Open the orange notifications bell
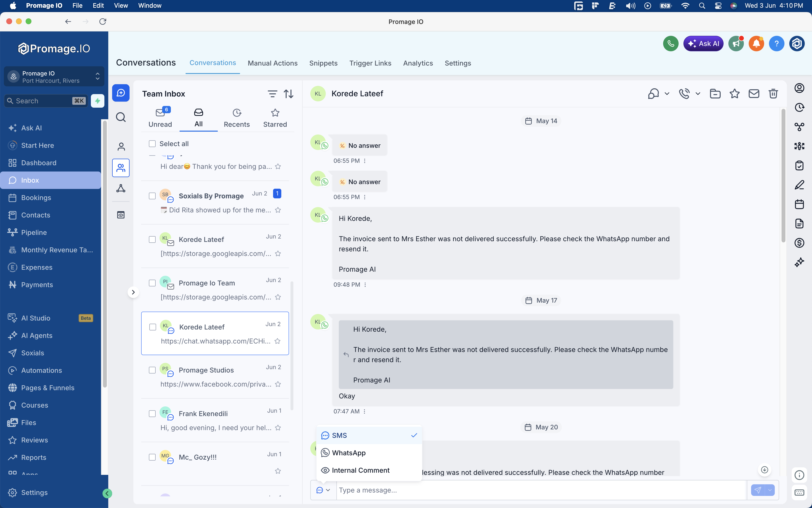812x508 pixels. point(756,44)
